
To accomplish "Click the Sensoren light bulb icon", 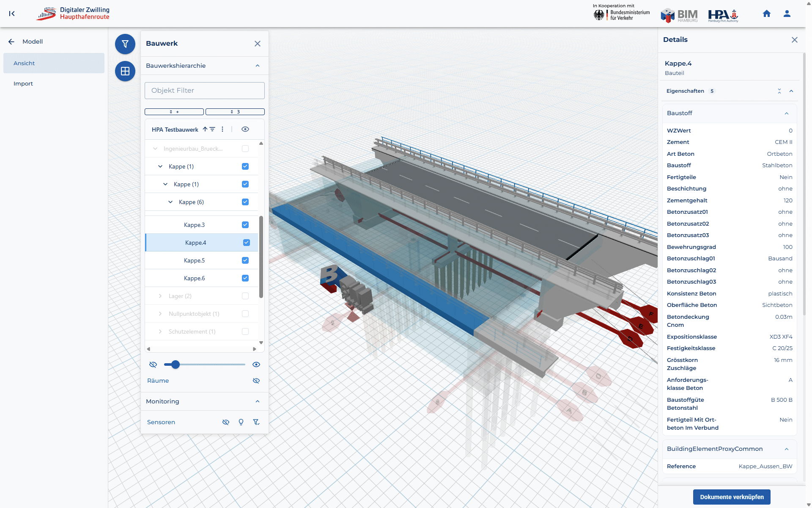I will click(241, 422).
